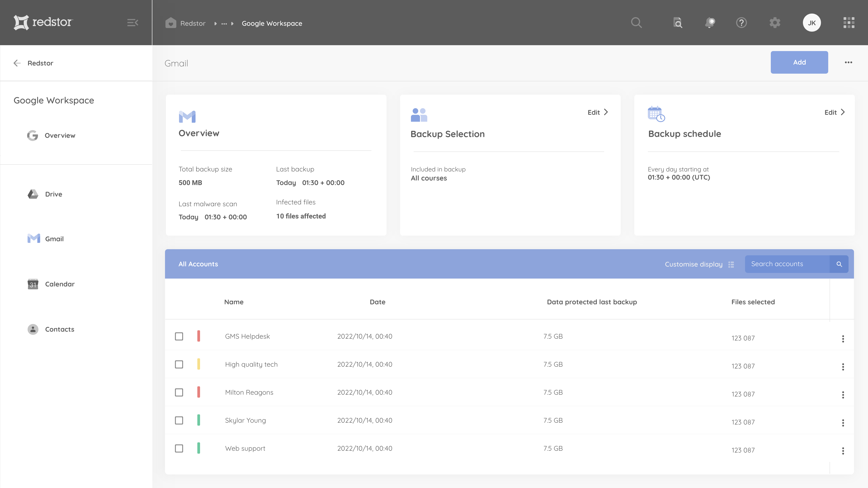Click the search accounts magnifier button

click(x=839, y=264)
